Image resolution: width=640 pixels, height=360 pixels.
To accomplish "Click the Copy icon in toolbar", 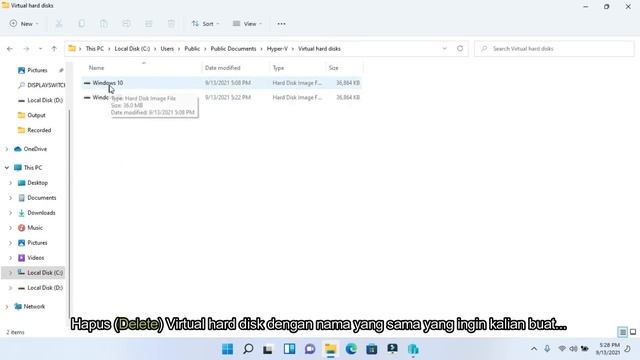I will pos(82,24).
